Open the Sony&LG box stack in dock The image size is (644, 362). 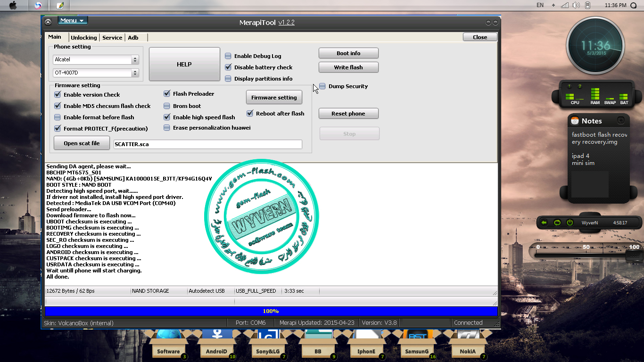(267, 345)
